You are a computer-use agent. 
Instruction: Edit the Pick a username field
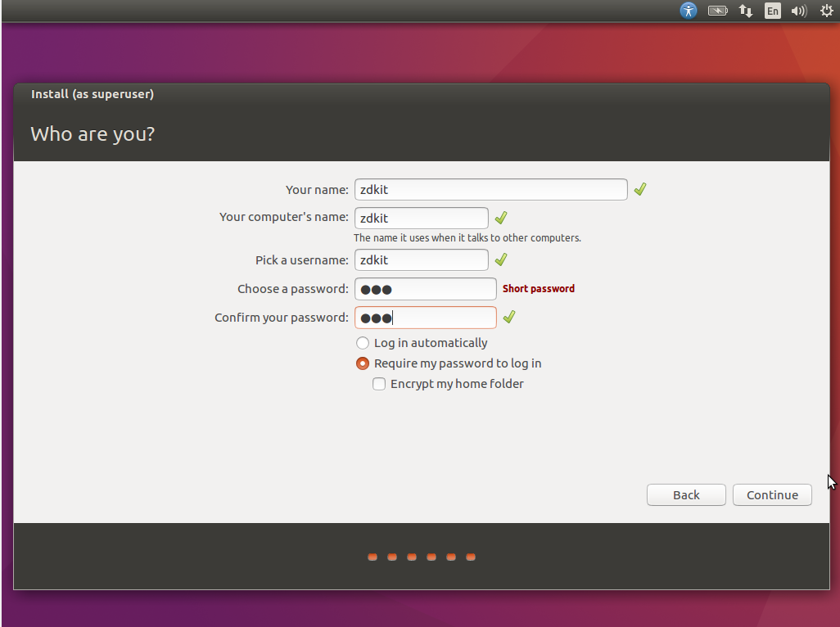(x=421, y=259)
